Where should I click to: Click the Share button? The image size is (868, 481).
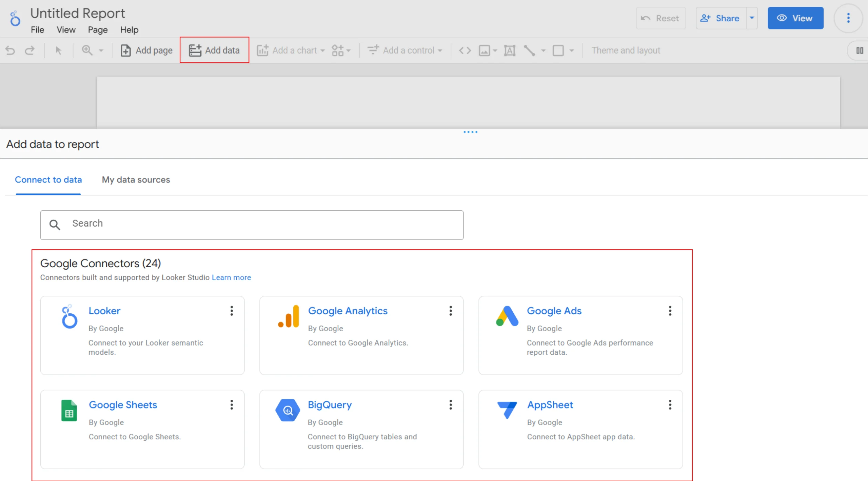721,18
